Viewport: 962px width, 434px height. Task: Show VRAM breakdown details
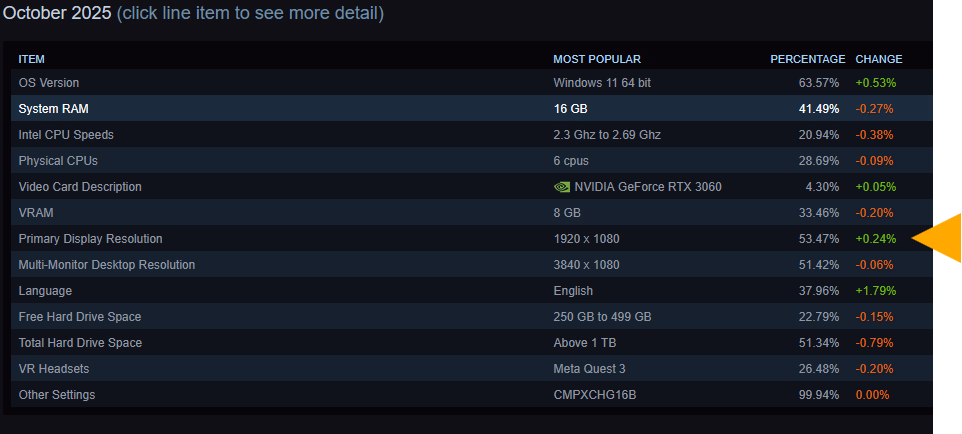click(x=35, y=213)
